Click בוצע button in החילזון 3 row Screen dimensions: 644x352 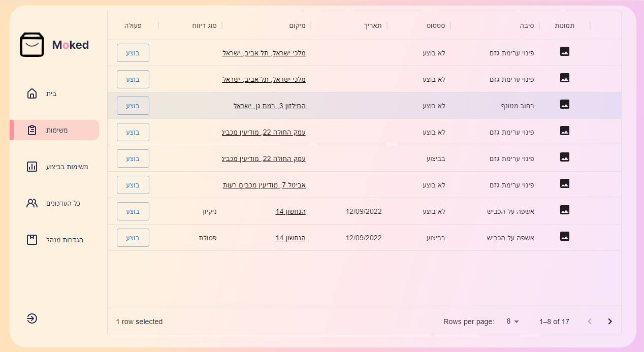(133, 106)
